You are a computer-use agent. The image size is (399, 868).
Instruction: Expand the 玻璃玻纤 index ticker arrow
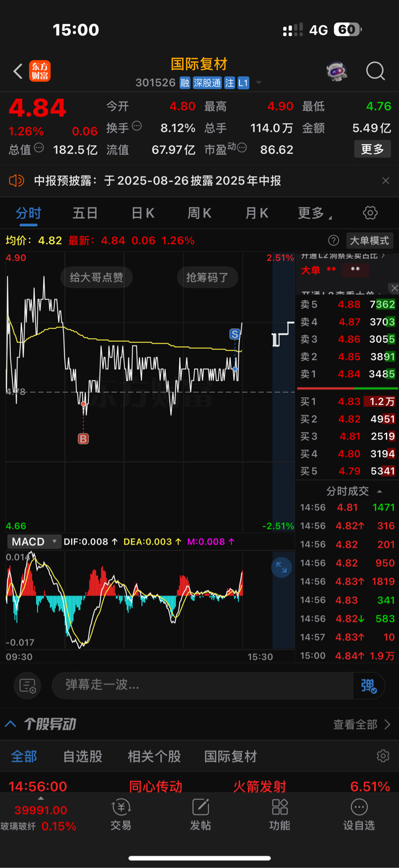click(x=41, y=798)
